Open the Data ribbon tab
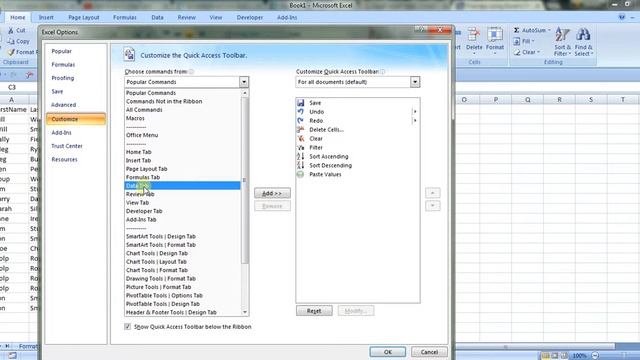Viewport: 640px width, 360px height. (157, 18)
